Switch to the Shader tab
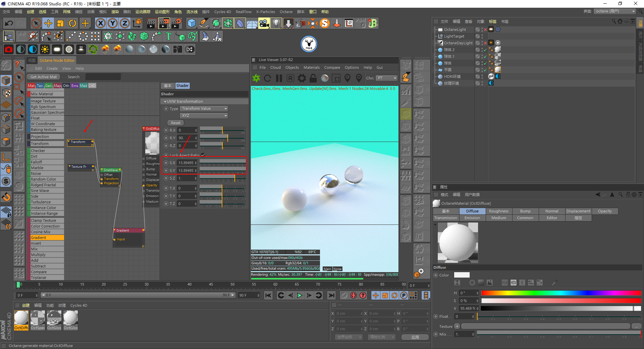 click(182, 86)
